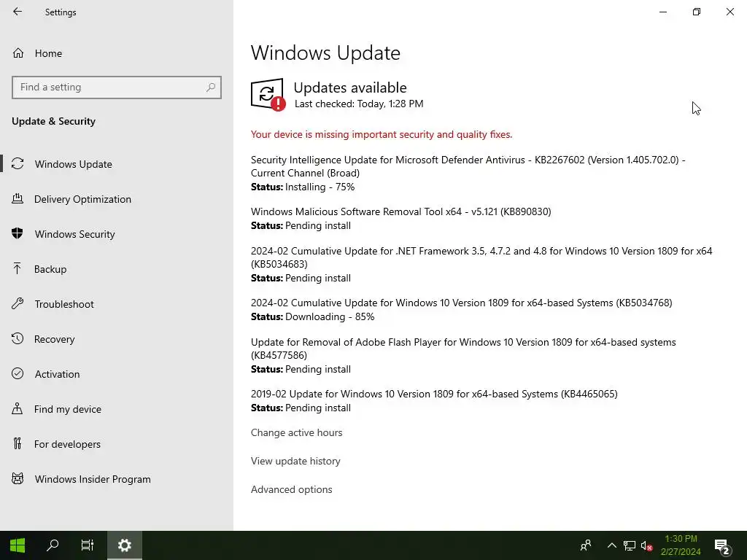This screenshot has height=560, width=747.
Task: Click the Find my device person icon
Action: [x=18, y=408]
